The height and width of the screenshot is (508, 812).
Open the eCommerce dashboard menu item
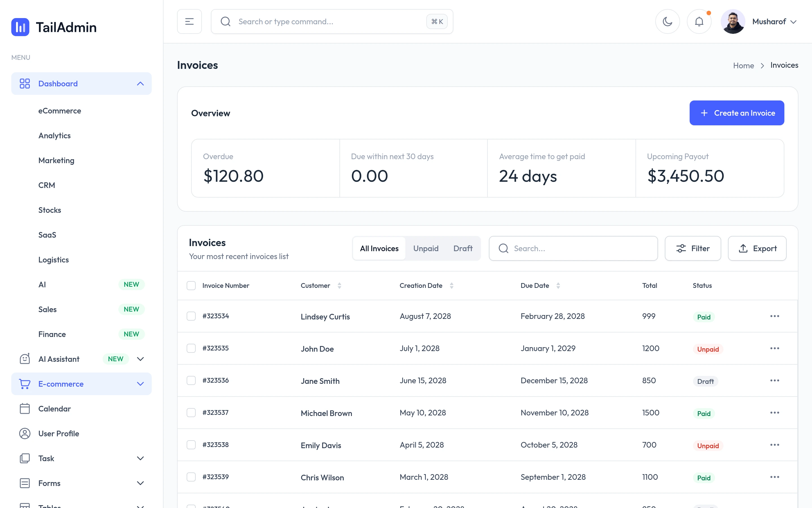click(x=60, y=111)
